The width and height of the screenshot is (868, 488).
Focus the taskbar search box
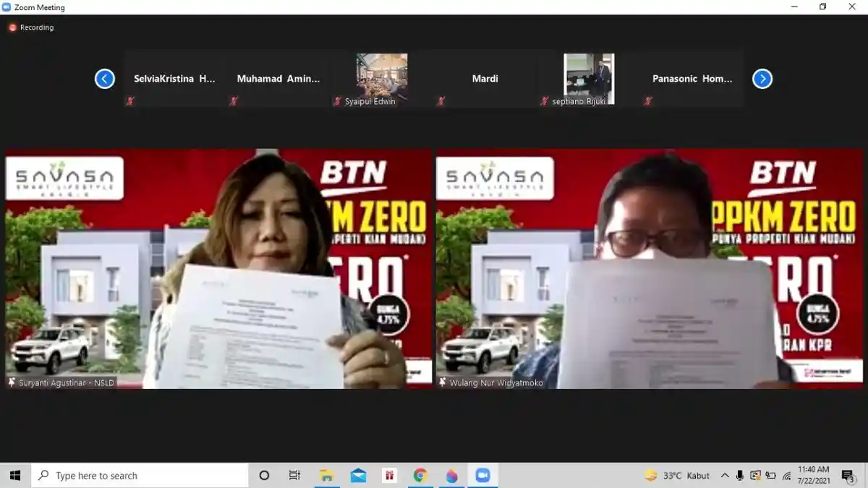click(140, 475)
